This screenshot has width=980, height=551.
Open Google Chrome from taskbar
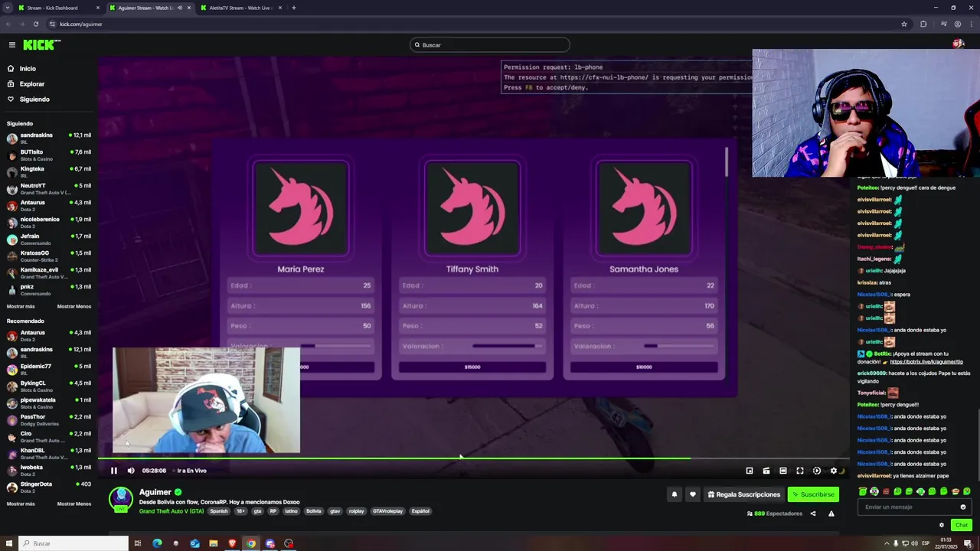pyautogui.click(x=251, y=543)
